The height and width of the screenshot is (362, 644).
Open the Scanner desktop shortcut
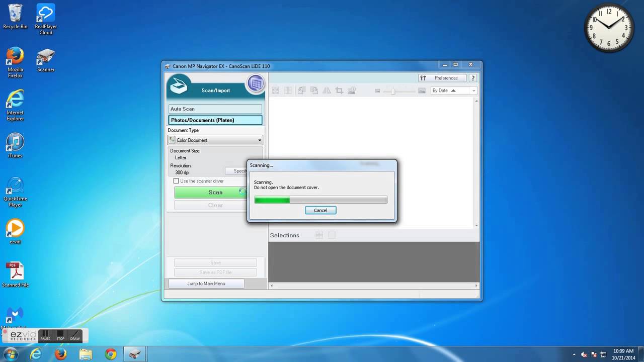46,60
